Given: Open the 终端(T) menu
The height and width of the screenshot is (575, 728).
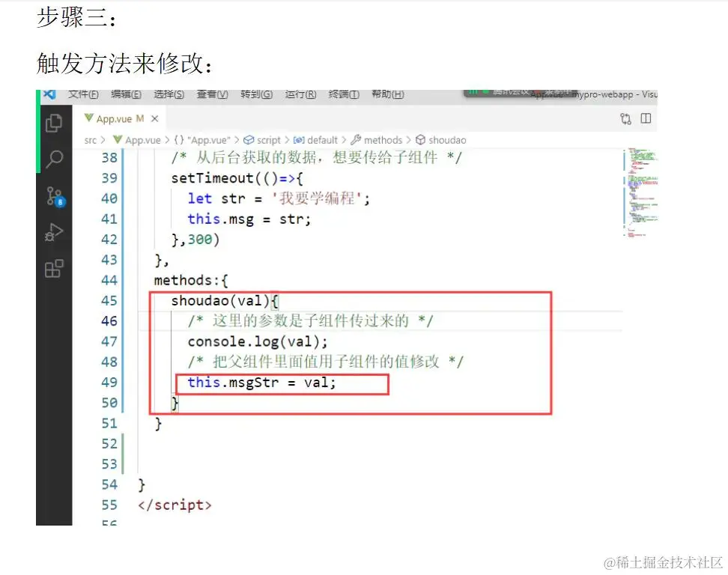Looking at the screenshot, I should (x=344, y=94).
